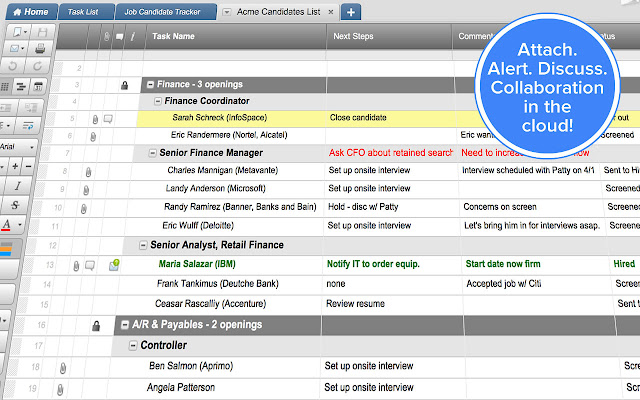
Task: Open the new sheet menu icon
Action: tap(19, 32)
